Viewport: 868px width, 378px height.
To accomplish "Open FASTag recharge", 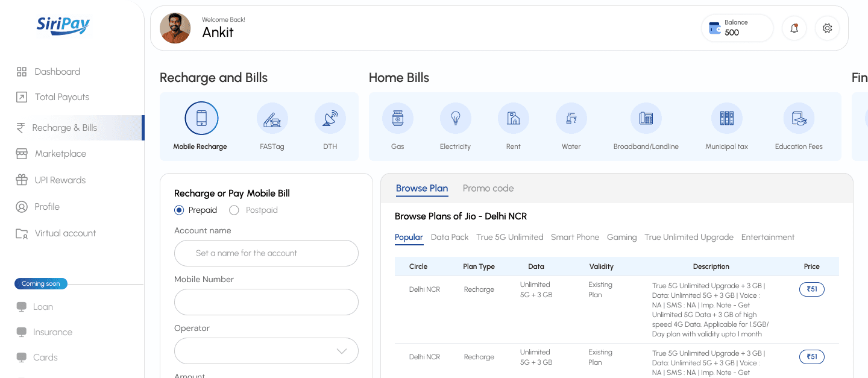I will pyautogui.click(x=272, y=118).
